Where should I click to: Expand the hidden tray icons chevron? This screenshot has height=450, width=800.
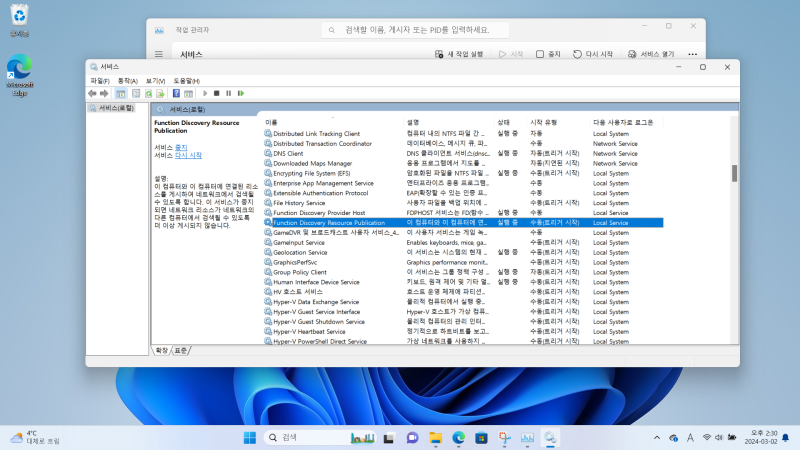(657, 438)
